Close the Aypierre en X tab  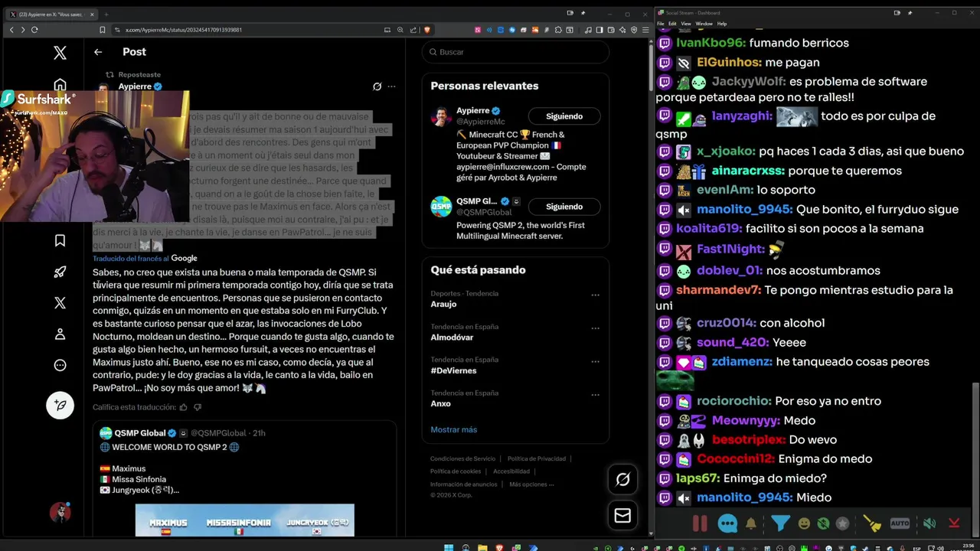click(x=92, y=14)
